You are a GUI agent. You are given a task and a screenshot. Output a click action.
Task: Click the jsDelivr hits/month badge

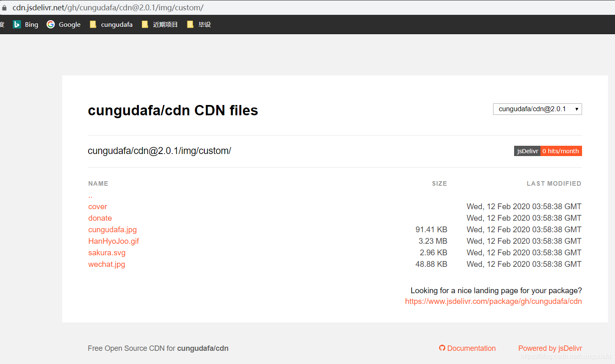548,151
